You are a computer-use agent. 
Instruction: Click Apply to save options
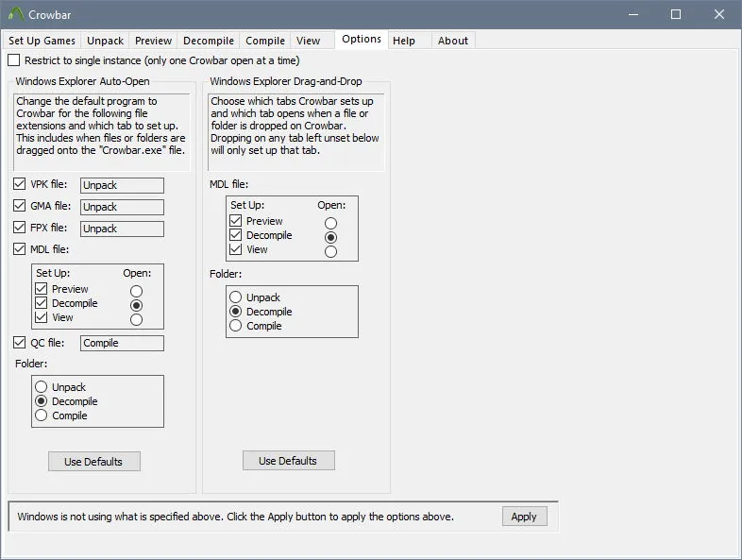(x=524, y=517)
